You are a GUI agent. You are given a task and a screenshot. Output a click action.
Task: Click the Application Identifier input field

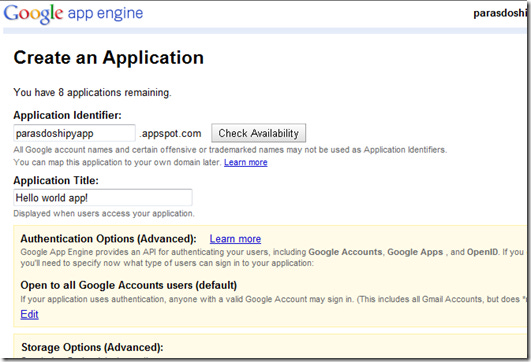[75, 133]
